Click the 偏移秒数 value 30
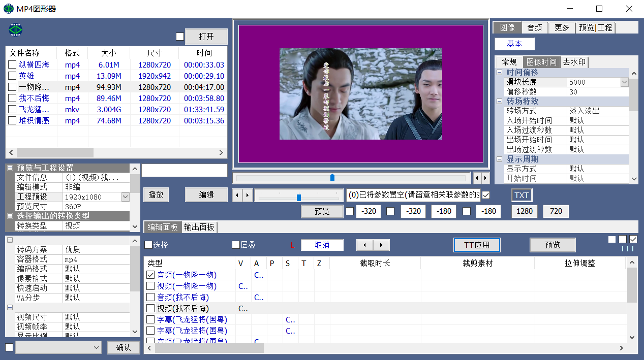Screen dimensions: 644x360 pyautogui.click(x=598, y=92)
